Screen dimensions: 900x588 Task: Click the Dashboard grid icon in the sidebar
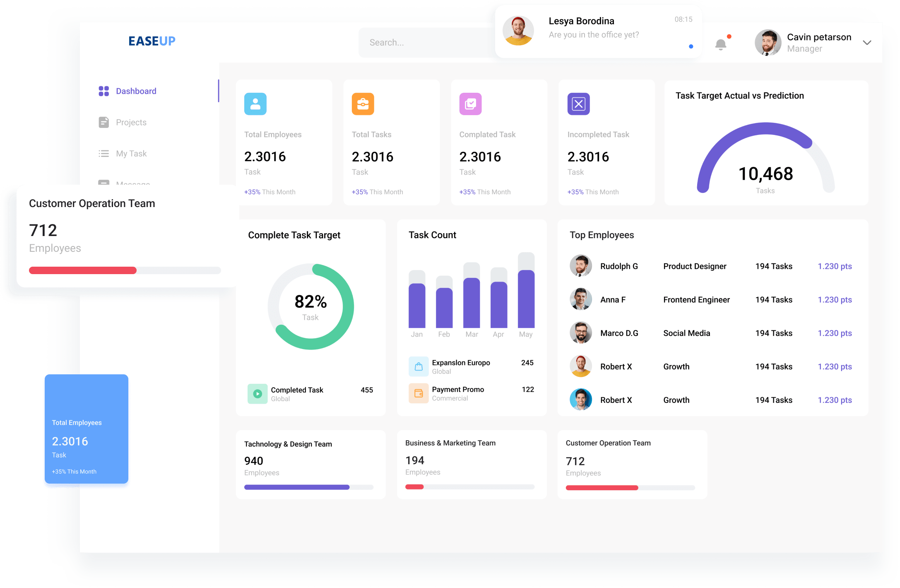[104, 91]
